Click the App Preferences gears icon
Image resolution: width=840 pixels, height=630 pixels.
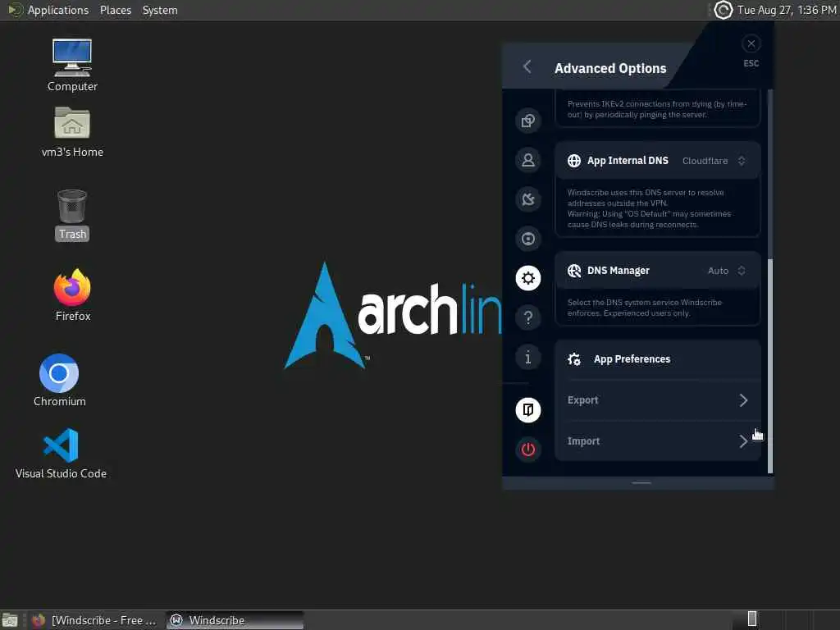pos(573,359)
